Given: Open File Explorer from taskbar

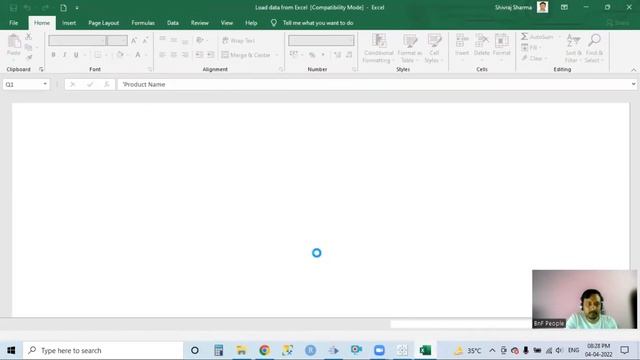Looking at the screenshot, I should 242,350.
